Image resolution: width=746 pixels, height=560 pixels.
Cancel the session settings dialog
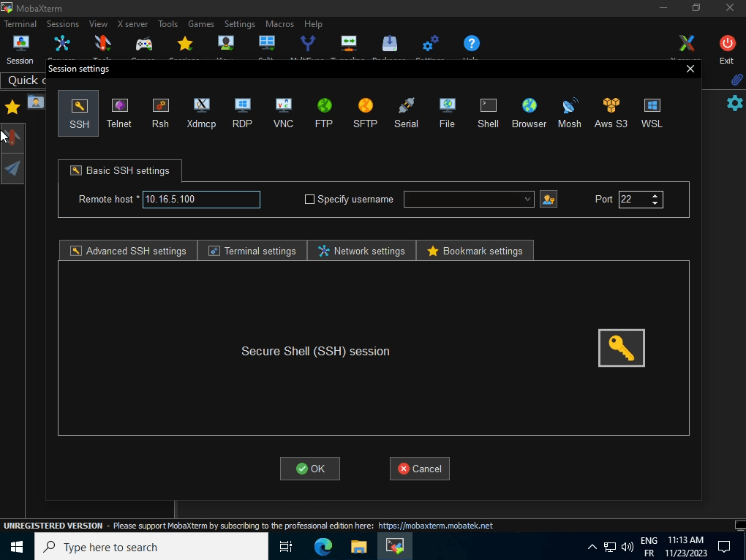420,469
